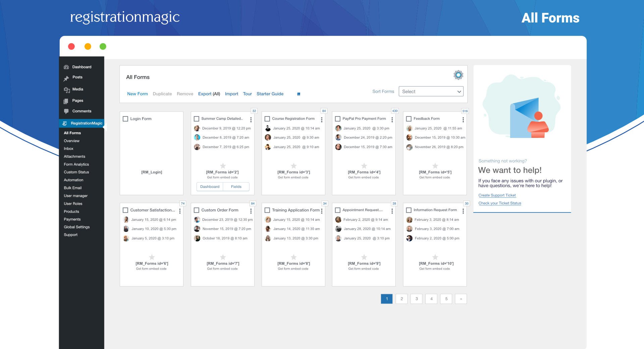This screenshot has height=349, width=644.
Task: Go to pagination page 2
Action: [x=401, y=299]
